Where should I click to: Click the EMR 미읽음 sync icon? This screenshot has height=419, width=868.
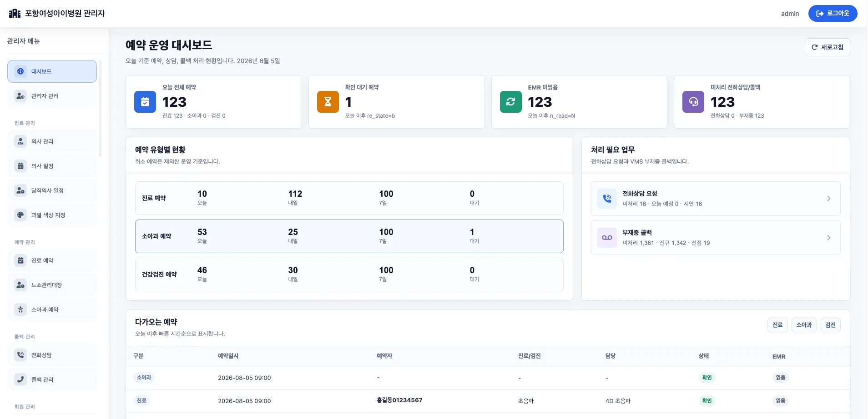(511, 102)
